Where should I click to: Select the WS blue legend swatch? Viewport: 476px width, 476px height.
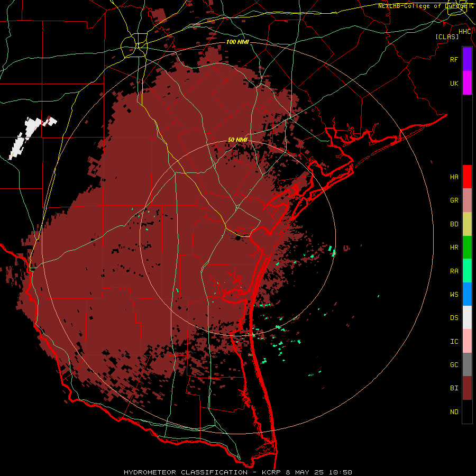coord(467,294)
